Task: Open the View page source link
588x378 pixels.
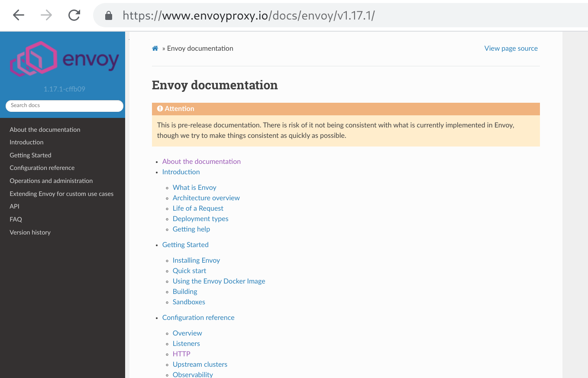Action: tap(511, 49)
